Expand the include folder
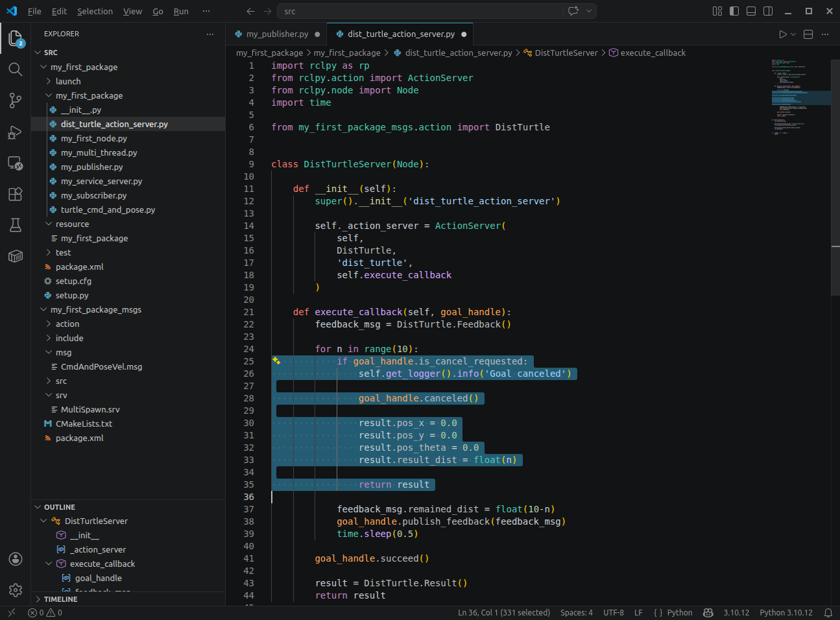Image resolution: width=840 pixels, height=620 pixels. [x=128, y=338]
